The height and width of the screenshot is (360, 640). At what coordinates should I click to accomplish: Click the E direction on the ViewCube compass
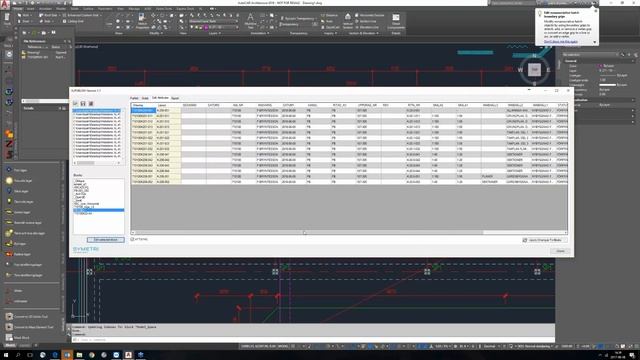pyautogui.click(x=548, y=70)
